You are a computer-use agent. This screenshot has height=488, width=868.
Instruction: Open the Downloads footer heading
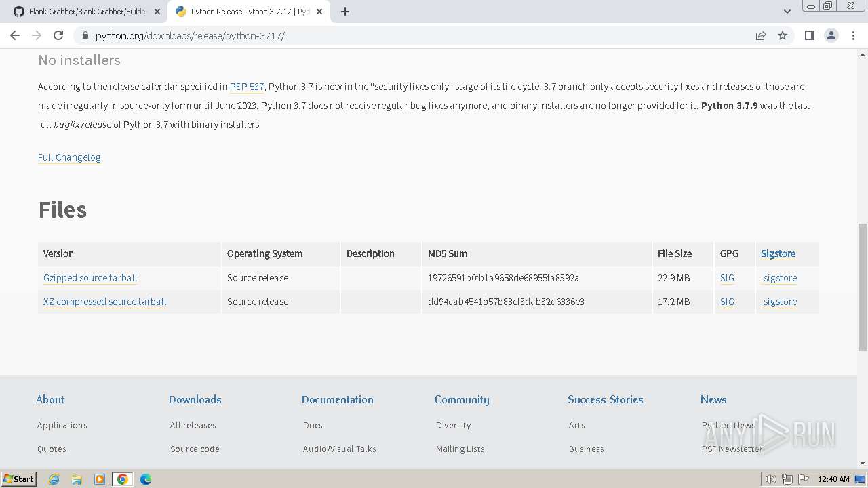pos(195,399)
